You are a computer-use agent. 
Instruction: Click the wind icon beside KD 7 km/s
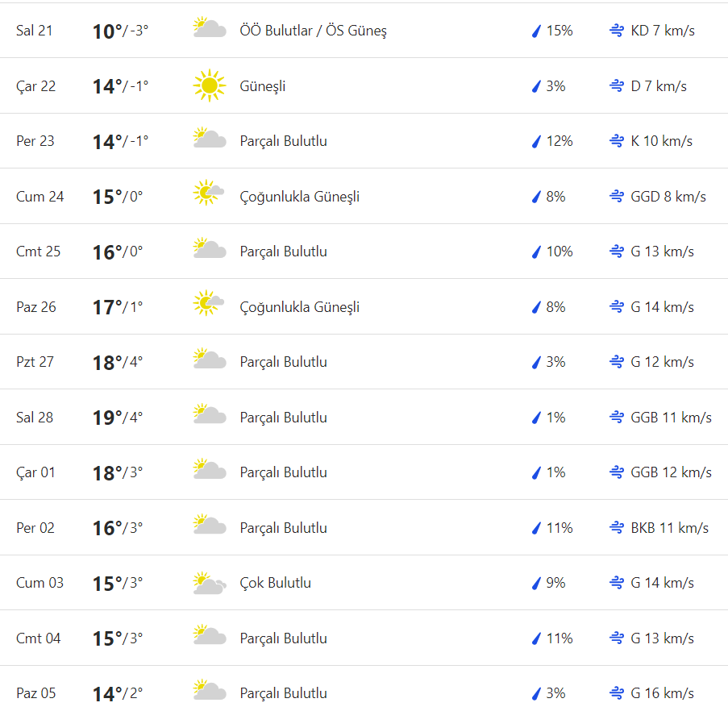point(617,31)
